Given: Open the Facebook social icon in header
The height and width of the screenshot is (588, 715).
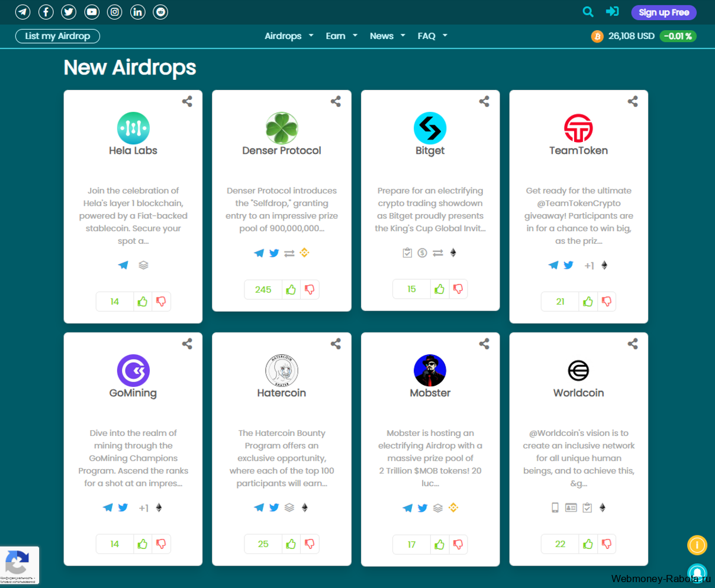Looking at the screenshot, I should (x=46, y=12).
